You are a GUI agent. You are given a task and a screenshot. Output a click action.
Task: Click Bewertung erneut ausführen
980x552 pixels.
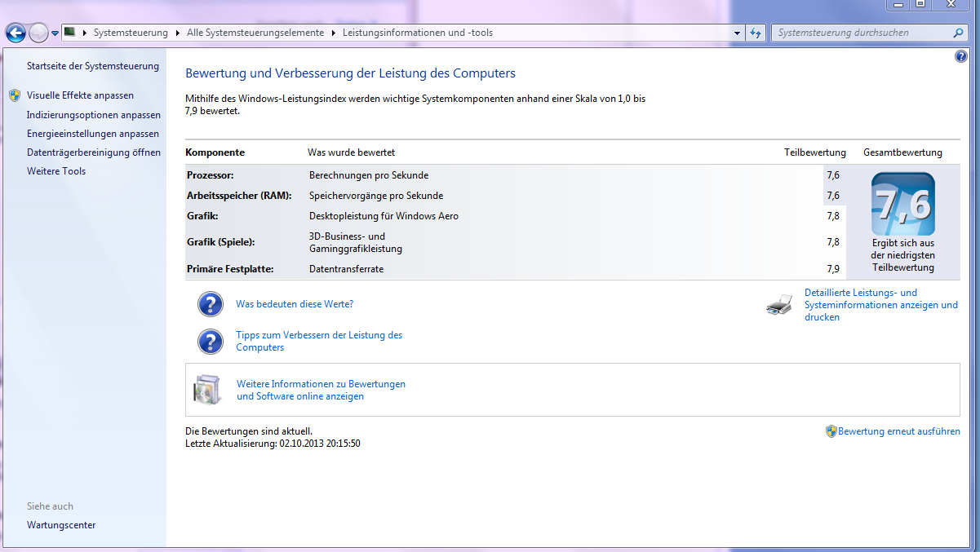pos(899,431)
